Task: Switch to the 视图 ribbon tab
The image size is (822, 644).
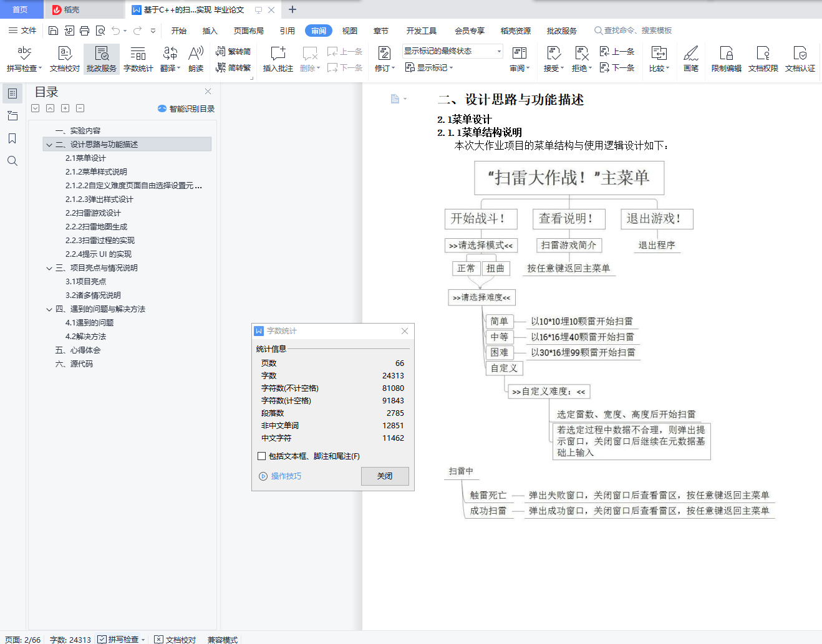Action: 350,31
